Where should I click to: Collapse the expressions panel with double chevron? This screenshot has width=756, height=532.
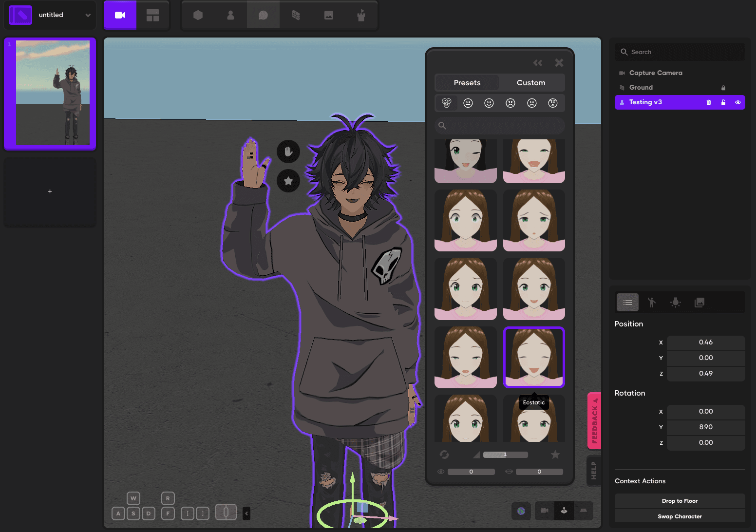click(538, 63)
